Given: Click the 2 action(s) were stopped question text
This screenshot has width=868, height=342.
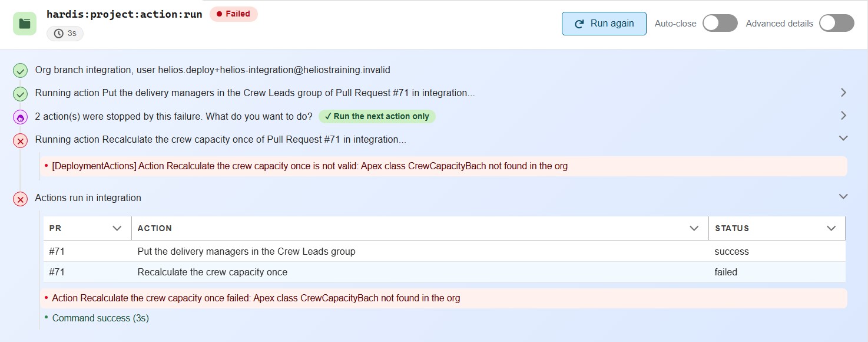Looking at the screenshot, I should (x=174, y=116).
